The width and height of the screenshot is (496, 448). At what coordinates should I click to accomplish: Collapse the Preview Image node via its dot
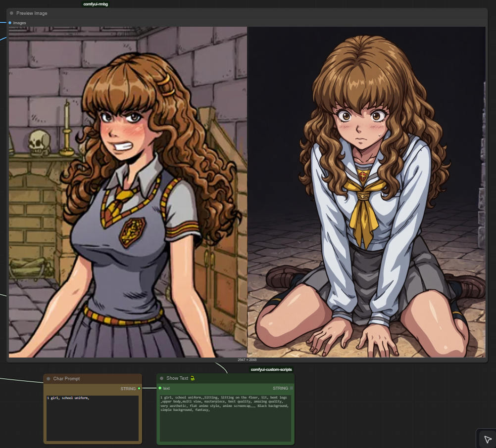[11, 13]
